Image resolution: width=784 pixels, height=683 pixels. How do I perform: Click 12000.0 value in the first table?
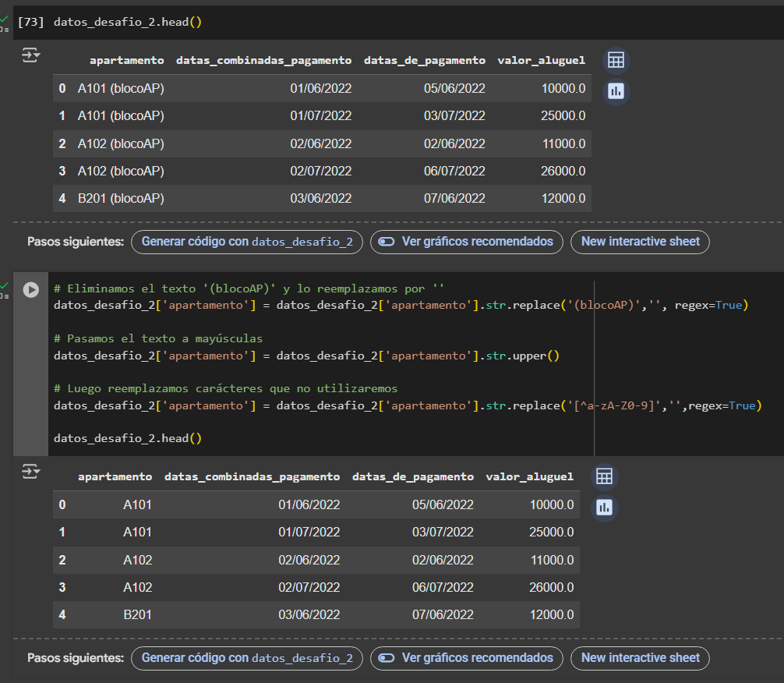pos(563,199)
